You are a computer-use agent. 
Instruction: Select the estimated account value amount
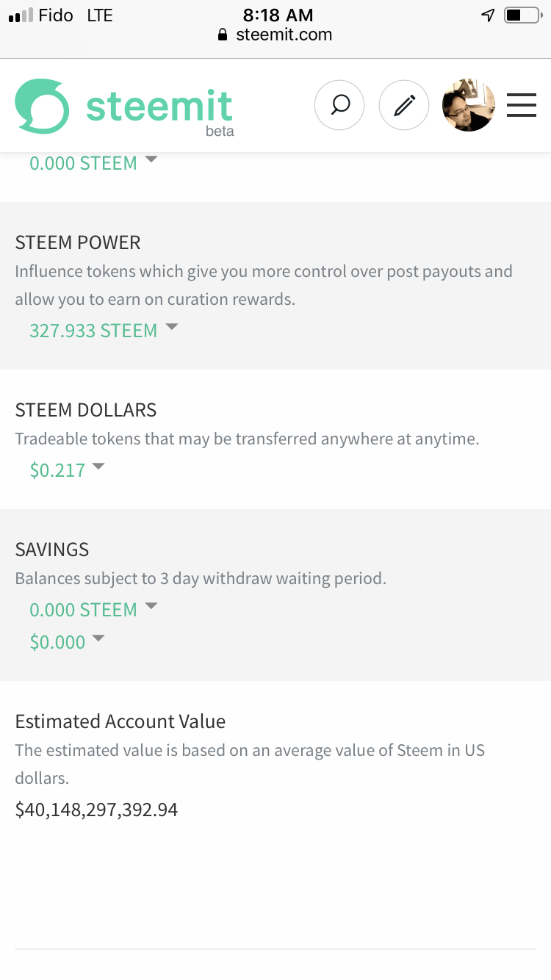pyautogui.click(x=96, y=810)
